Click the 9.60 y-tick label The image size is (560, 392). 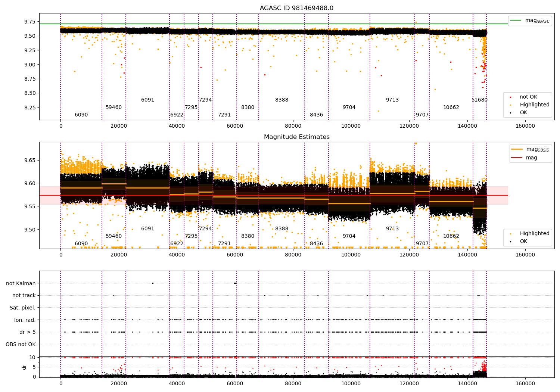click(x=29, y=183)
